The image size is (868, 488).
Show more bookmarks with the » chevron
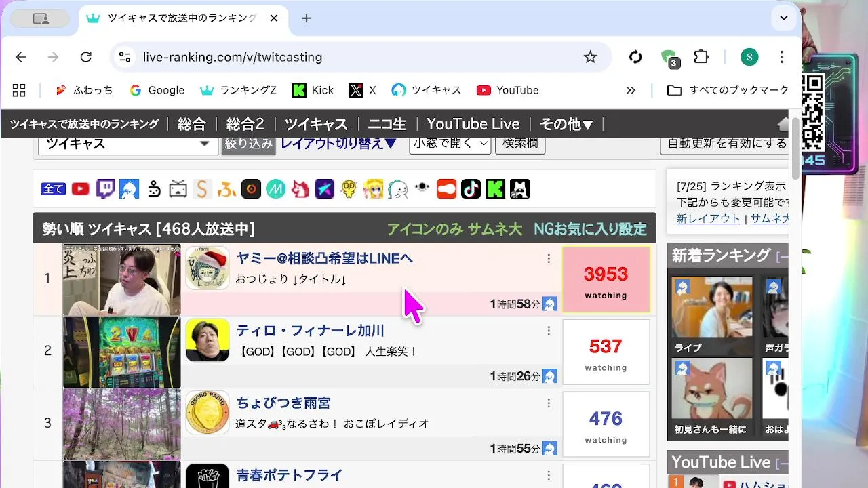(x=631, y=90)
